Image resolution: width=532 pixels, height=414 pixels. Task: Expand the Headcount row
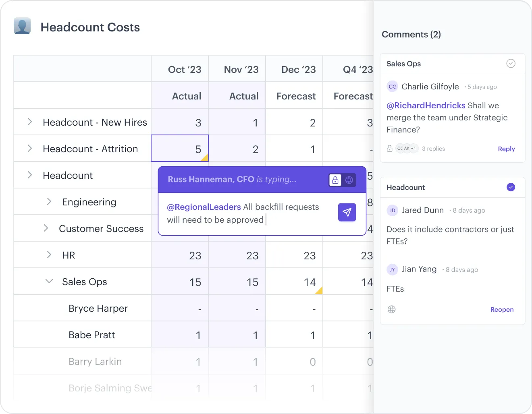[29, 175]
